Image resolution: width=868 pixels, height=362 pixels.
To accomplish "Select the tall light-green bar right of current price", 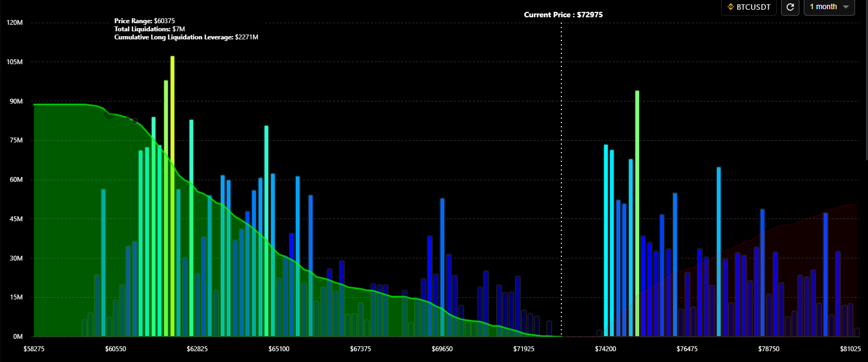I will tap(637, 216).
